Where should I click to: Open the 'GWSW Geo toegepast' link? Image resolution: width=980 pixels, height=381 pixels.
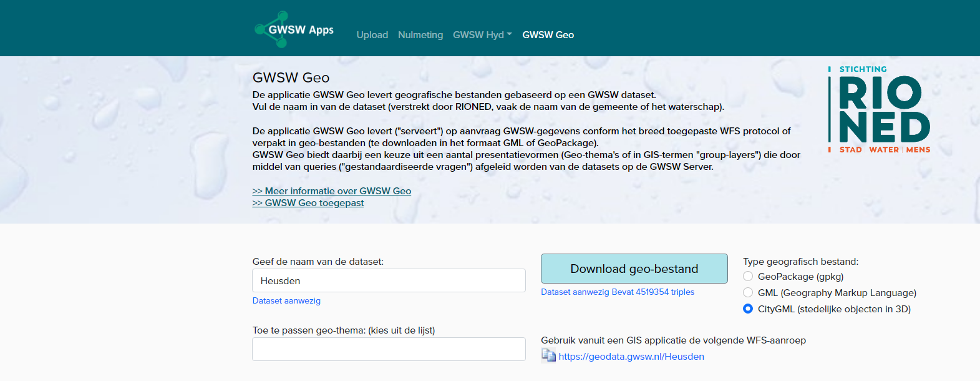tap(308, 203)
